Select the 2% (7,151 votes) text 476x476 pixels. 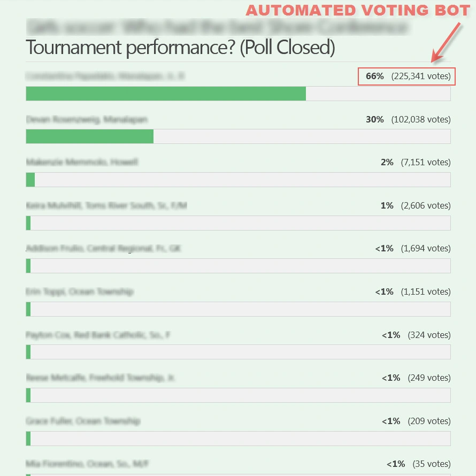[414, 162]
